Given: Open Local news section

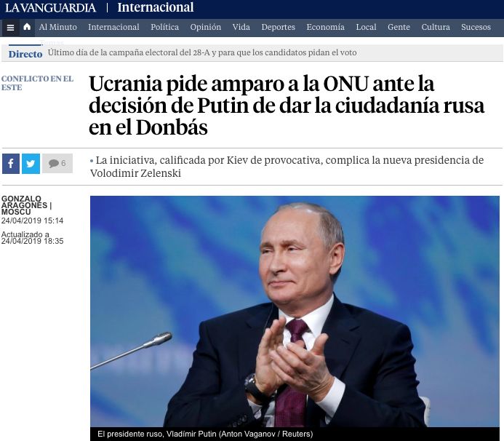Looking at the screenshot, I should 366,27.
